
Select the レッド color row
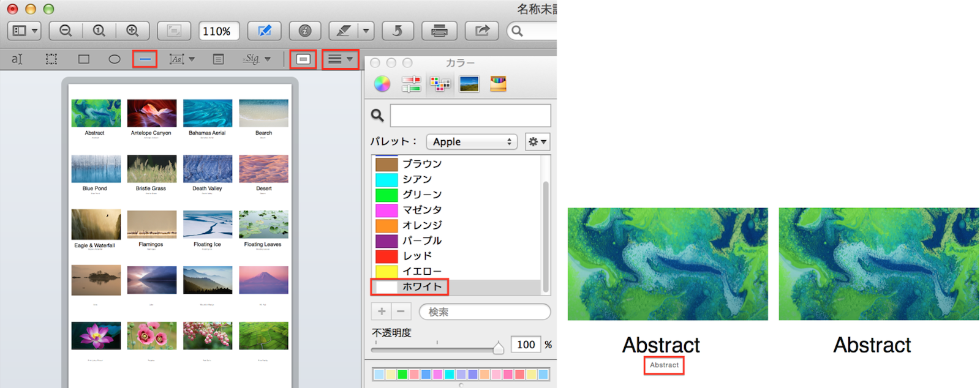(456, 256)
